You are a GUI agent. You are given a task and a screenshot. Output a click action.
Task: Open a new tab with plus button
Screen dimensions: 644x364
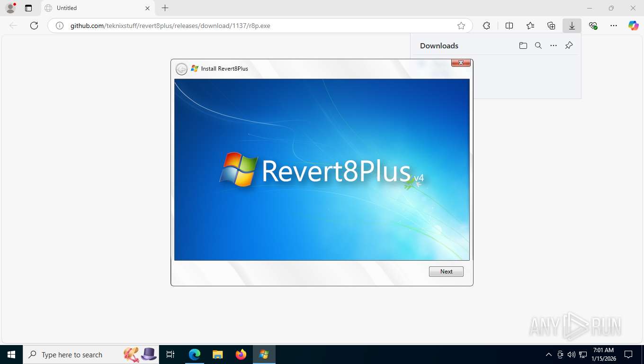165,8
